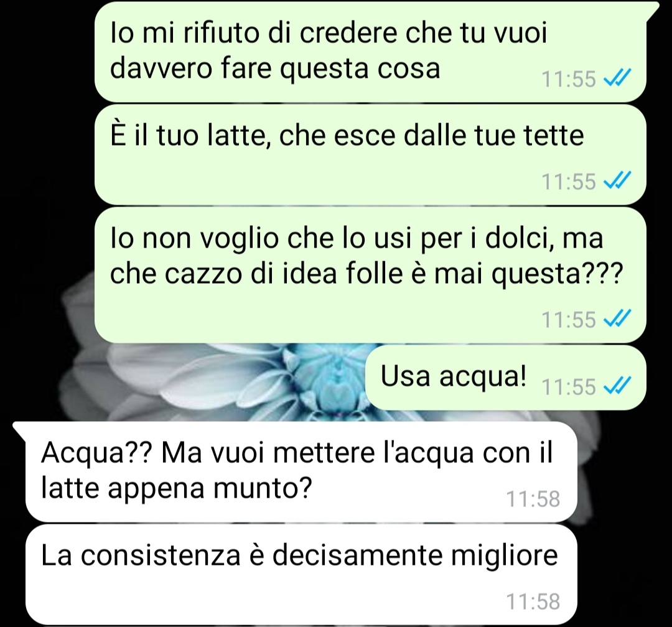This screenshot has height=627, width=672.
Task: Tap the words "latte appena munto?"
Action: 175,488
